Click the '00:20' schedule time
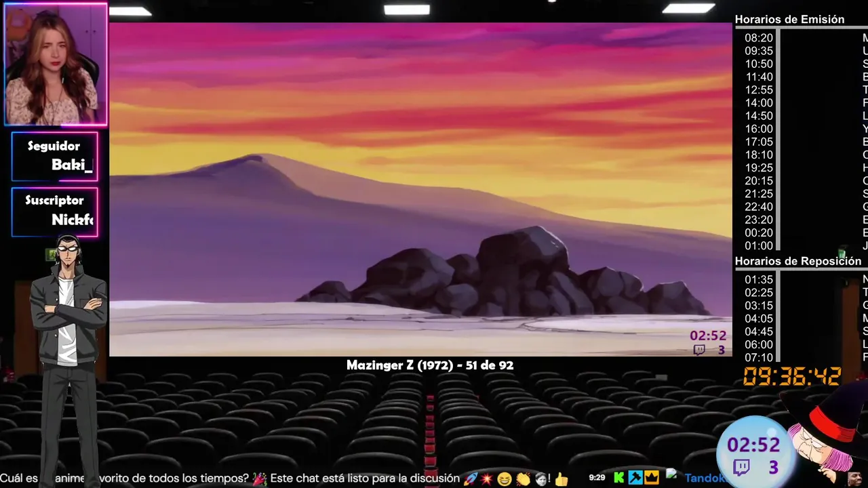 [x=759, y=232]
